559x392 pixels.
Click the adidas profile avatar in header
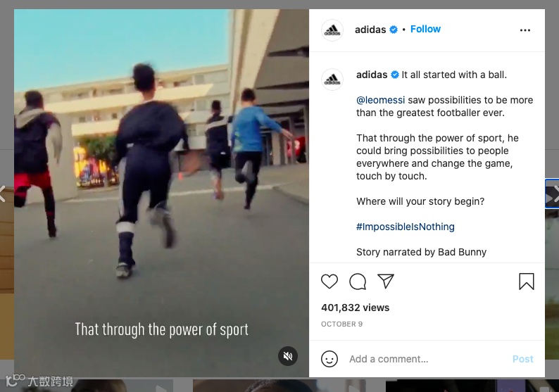point(332,30)
